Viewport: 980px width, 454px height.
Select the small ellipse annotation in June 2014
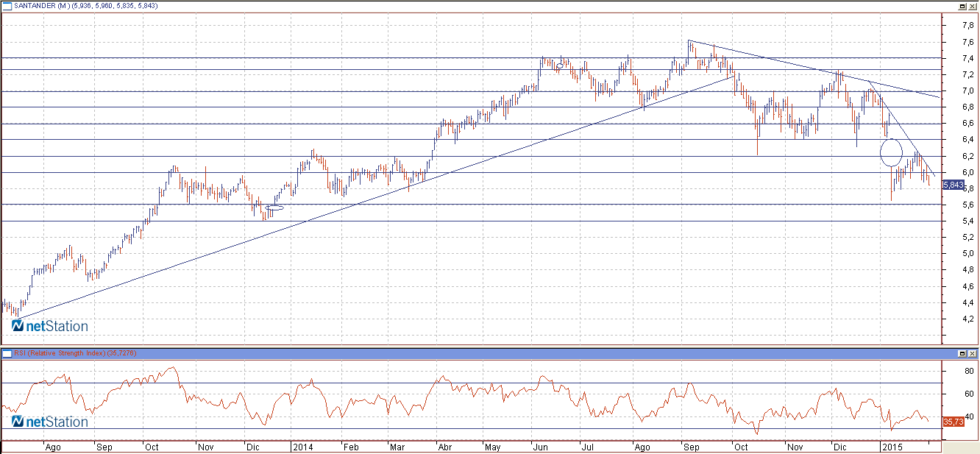pyautogui.click(x=559, y=66)
